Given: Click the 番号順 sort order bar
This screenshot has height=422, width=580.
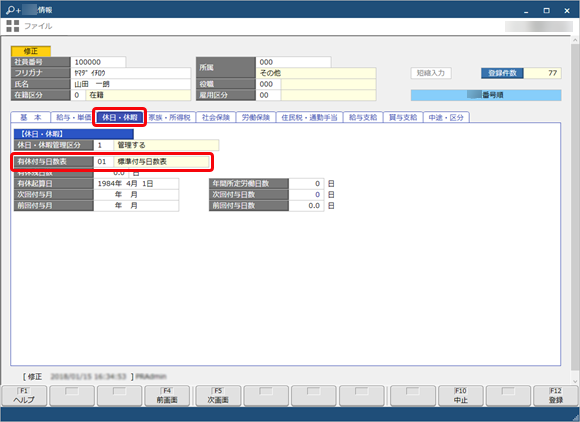Looking at the screenshot, I should (x=486, y=95).
